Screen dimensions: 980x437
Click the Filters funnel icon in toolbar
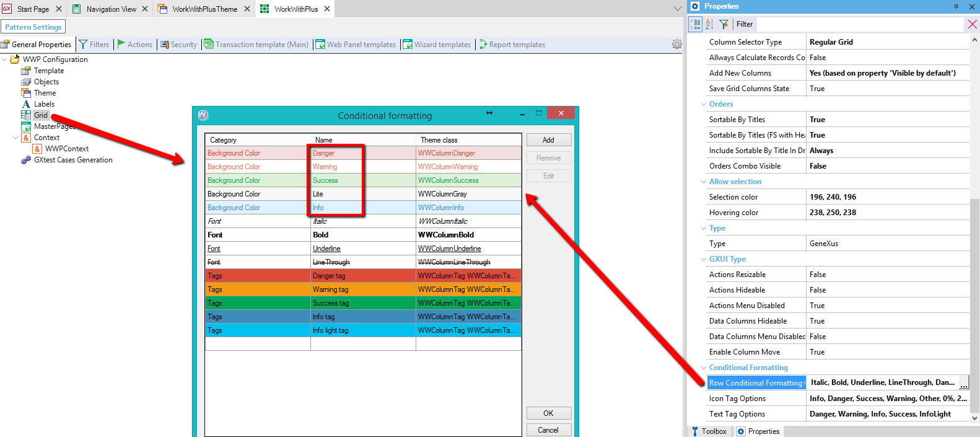(x=83, y=45)
